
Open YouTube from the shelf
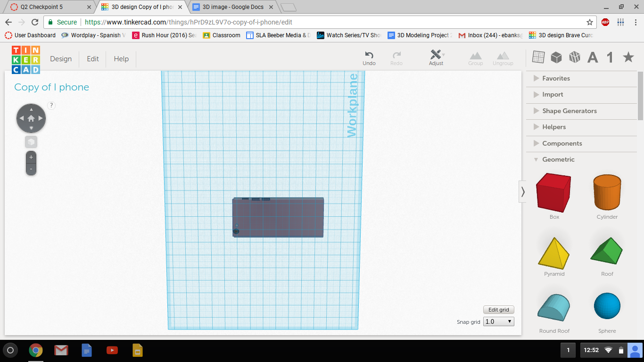click(112, 350)
